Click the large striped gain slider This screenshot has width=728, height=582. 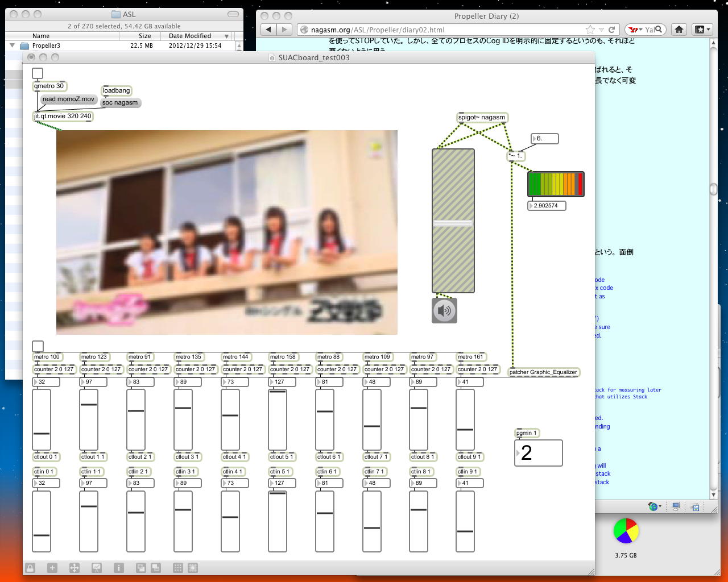[x=453, y=221]
